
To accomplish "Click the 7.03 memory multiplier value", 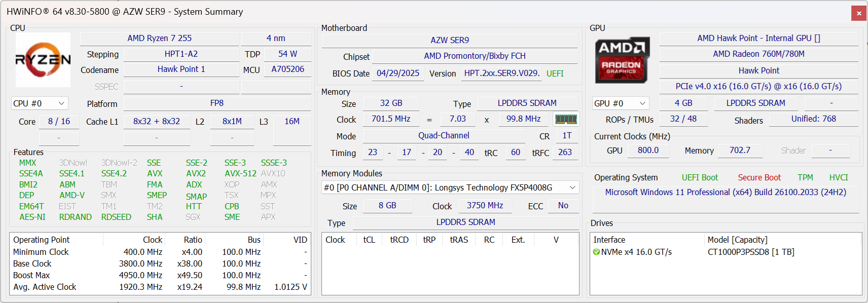I will pos(457,119).
